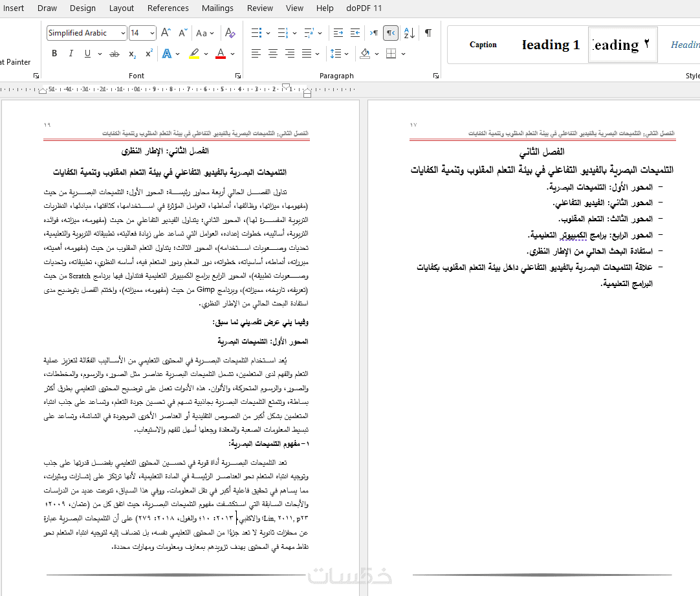Apply multilevel list
Viewport: 700px width, 596px height.
point(309,32)
